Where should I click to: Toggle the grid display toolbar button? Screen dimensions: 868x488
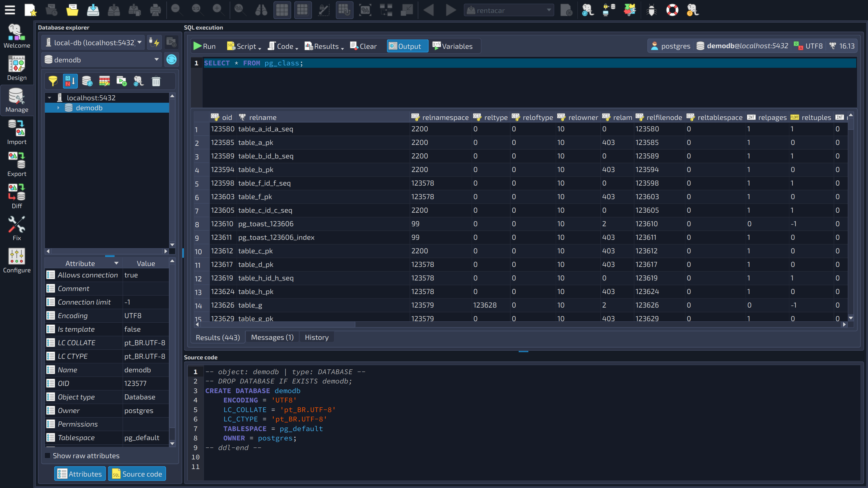coord(282,10)
